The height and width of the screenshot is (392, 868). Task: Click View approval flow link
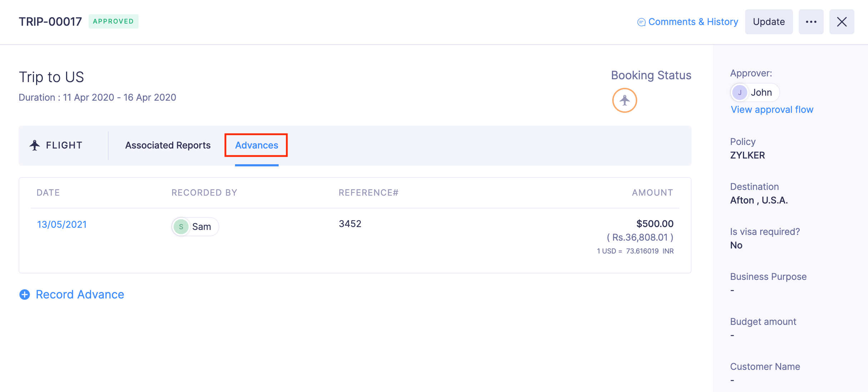(x=772, y=110)
